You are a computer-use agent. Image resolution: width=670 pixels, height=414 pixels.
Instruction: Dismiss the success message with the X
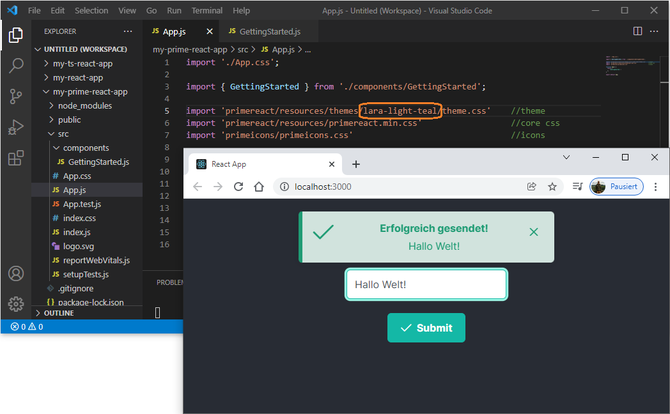[x=533, y=232]
